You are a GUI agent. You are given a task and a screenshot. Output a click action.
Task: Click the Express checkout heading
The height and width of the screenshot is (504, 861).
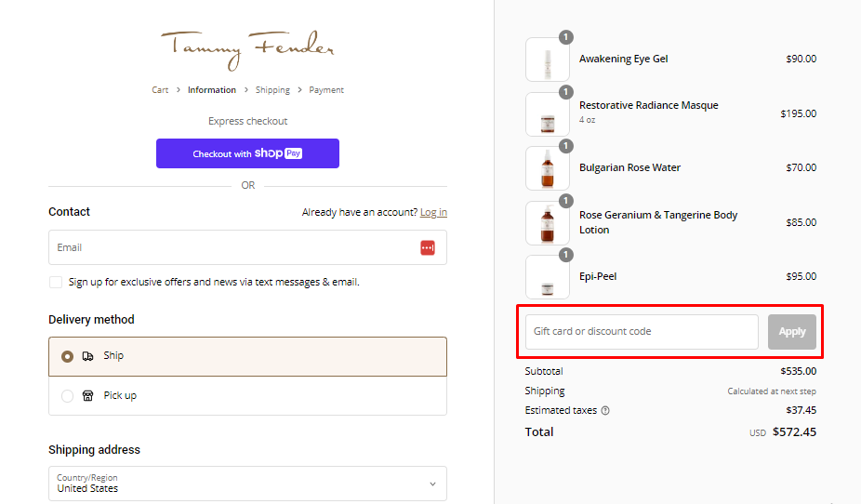click(247, 121)
